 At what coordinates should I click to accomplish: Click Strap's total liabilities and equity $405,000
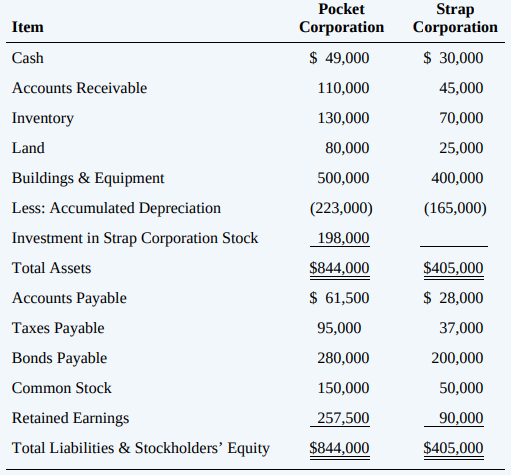pyautogui.click(x=453, y=448)
